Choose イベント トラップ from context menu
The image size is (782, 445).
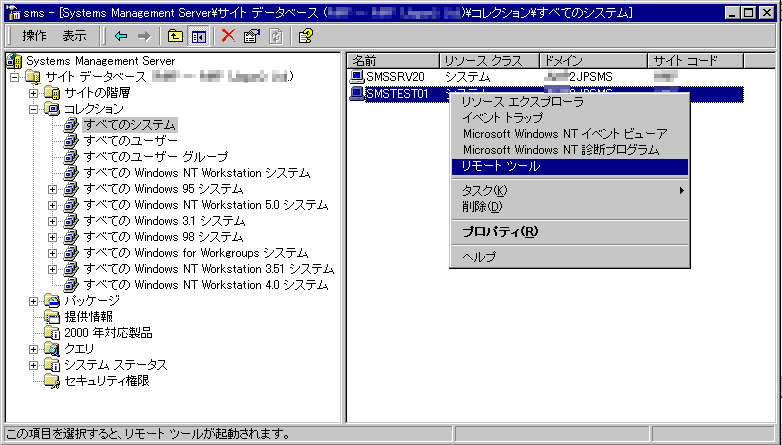(570, 118)
